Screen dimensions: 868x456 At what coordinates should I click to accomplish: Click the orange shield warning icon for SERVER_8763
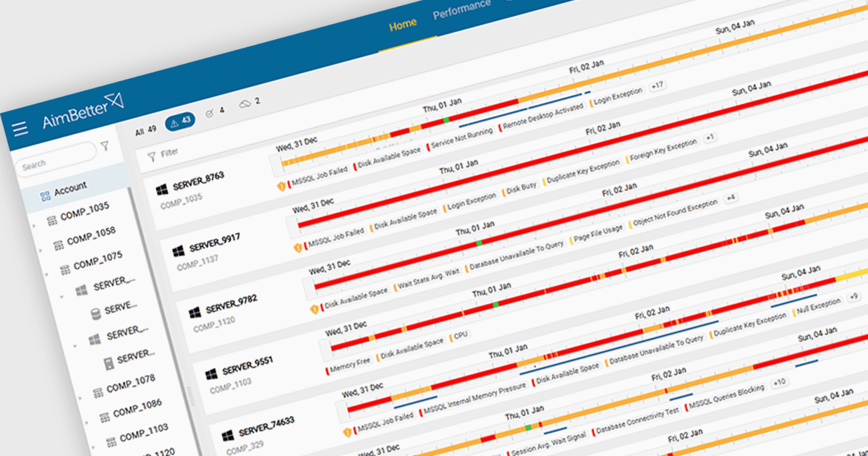pos(282,187)
